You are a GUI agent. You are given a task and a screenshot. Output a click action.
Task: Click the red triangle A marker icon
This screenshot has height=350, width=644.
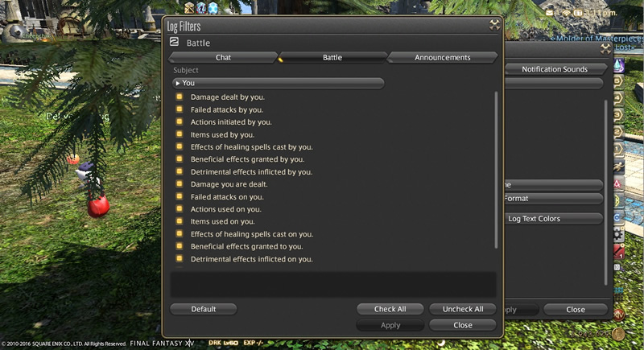pyautogui.click(x=617, y=184)
